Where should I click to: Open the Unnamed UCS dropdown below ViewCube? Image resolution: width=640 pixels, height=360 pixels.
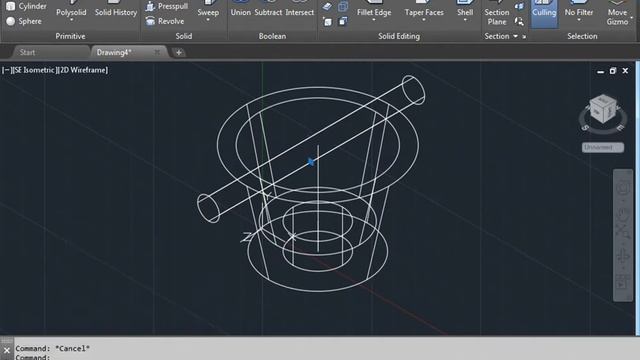(x=602, y=147)
